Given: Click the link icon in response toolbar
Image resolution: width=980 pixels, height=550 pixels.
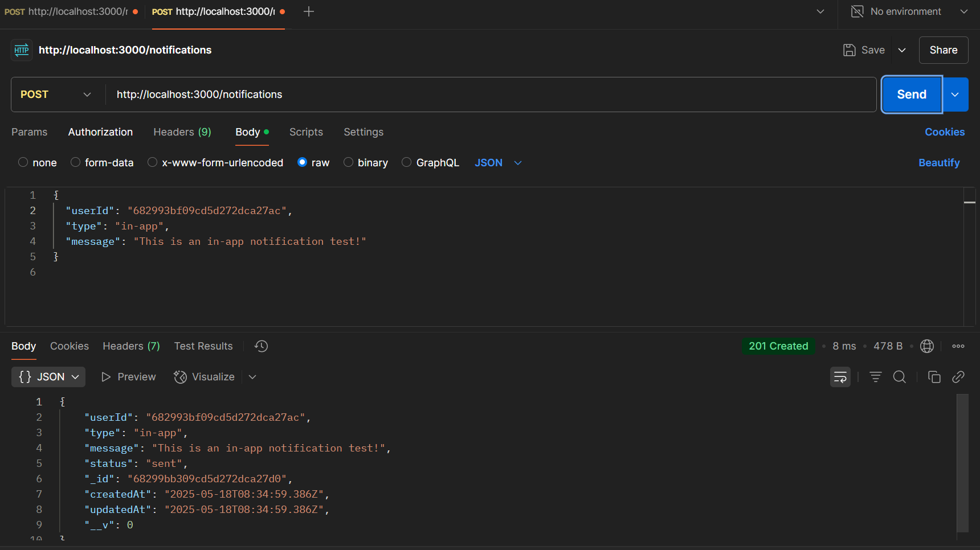Looking at the screenshot, I should pos(958,377).
